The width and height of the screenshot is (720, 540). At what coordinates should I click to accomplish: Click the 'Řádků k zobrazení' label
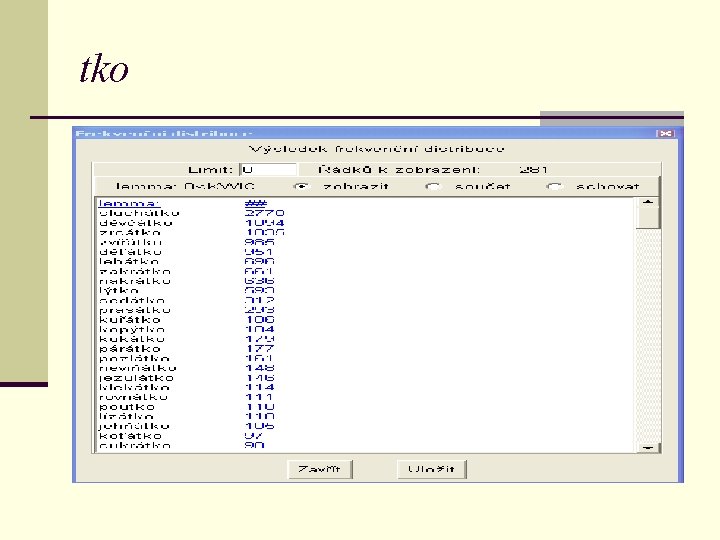coord(399,169)
